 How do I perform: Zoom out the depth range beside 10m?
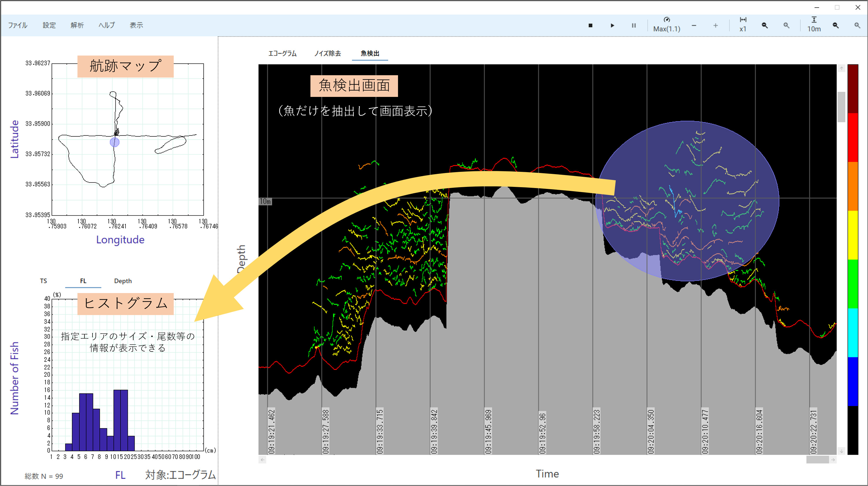(836, 26)
